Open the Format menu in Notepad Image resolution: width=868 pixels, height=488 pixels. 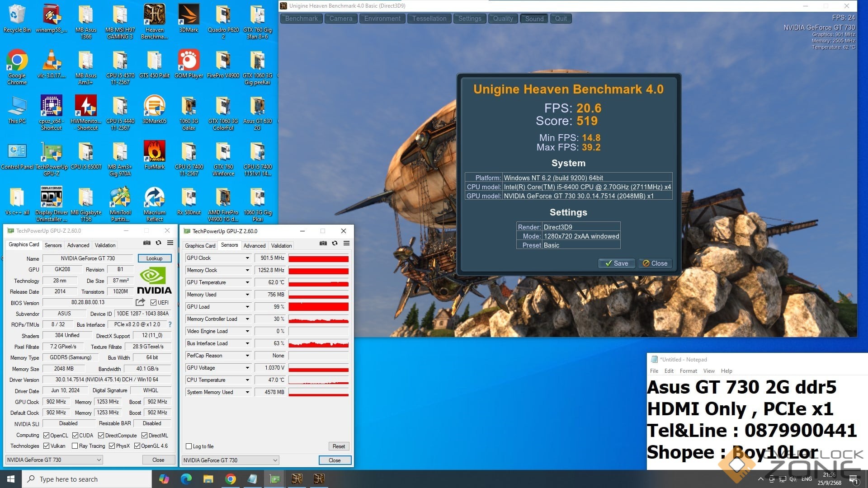(688, 371)
